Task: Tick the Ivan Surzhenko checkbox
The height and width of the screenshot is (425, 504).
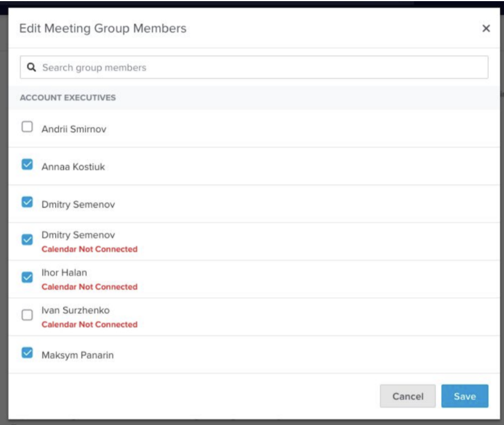Action: [x=26, y=315]
